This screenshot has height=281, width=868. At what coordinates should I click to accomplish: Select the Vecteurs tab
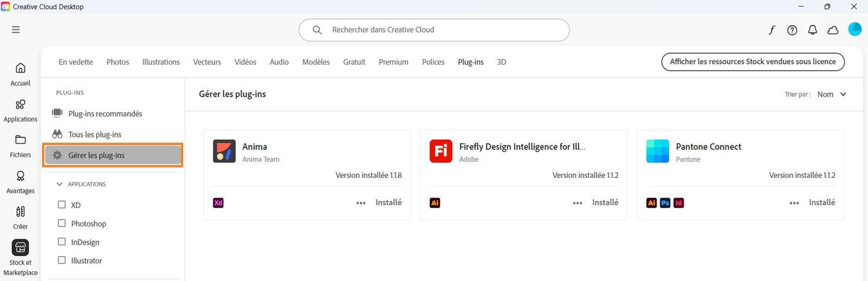[207, 62]
